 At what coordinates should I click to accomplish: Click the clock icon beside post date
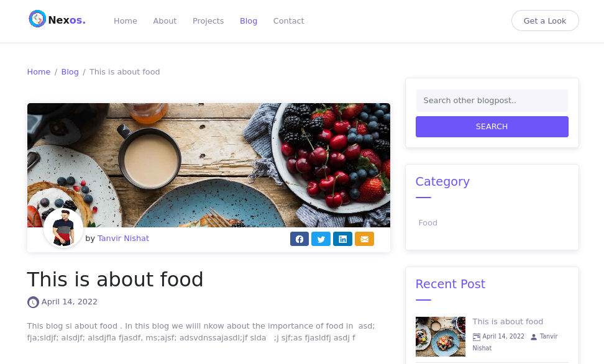coord(33,303)
